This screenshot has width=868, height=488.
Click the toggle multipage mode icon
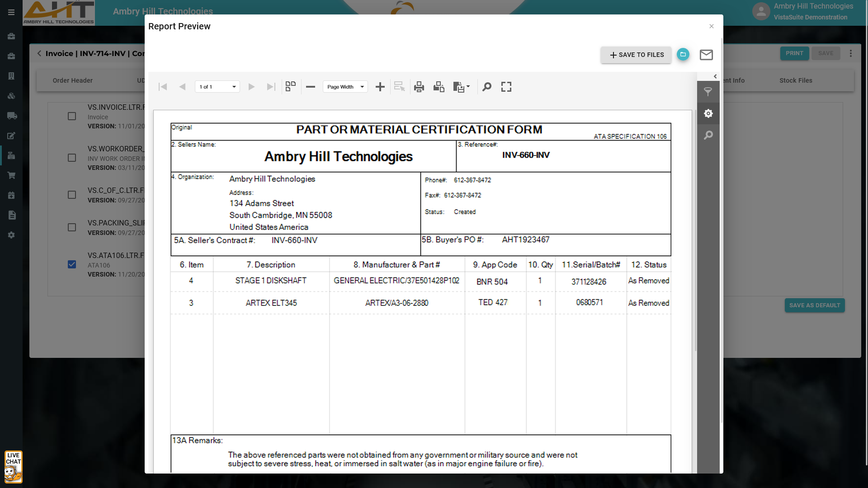click(290, 86)
